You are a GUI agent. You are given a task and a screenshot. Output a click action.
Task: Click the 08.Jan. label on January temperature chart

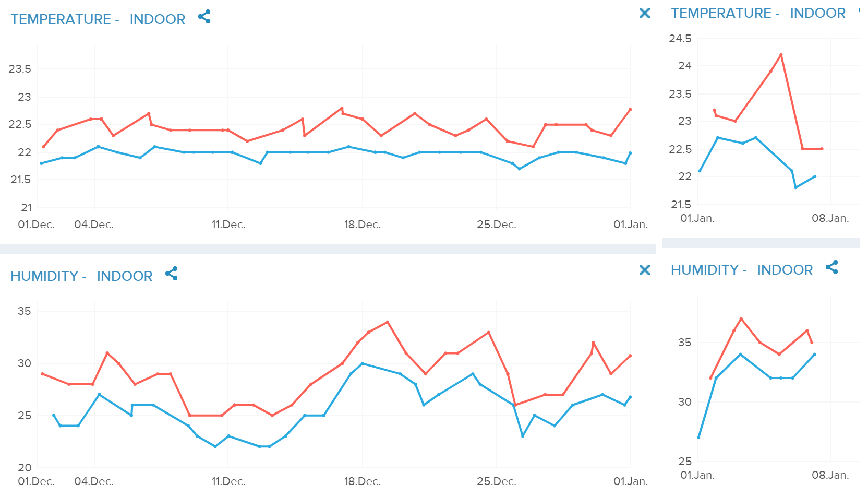(x=830, y=218)
